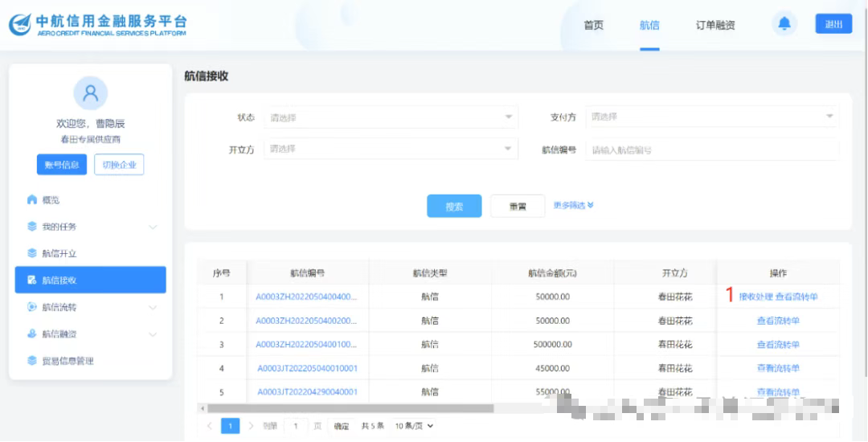
Task: Click the 我的任务 stack icon
Action: click(x=32, y=227)
